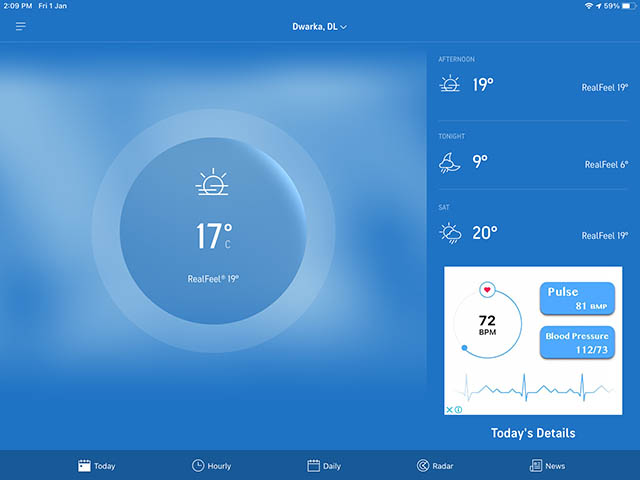Click the 72 BPM gauge in ad
Image resolution: width=640 pixels, height=480 pixels.
(487, 324)
